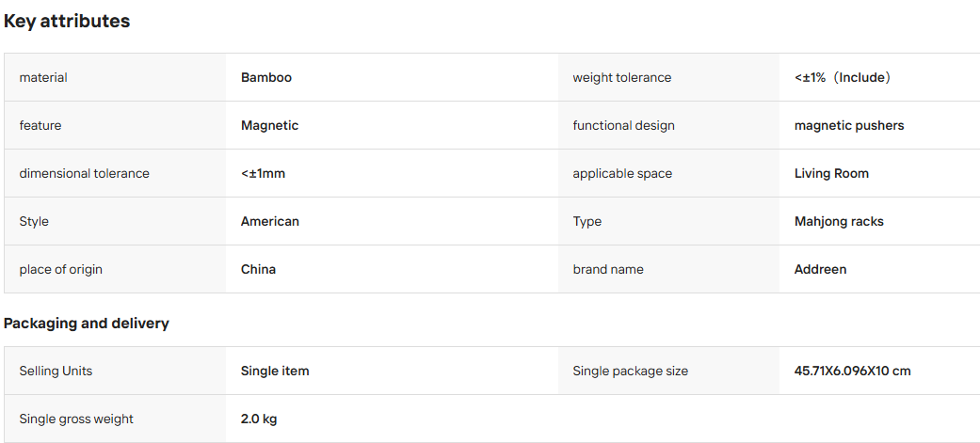
Task: Click the Addreen brand name value
Action: pyautogui.click(x=821, y=269)
